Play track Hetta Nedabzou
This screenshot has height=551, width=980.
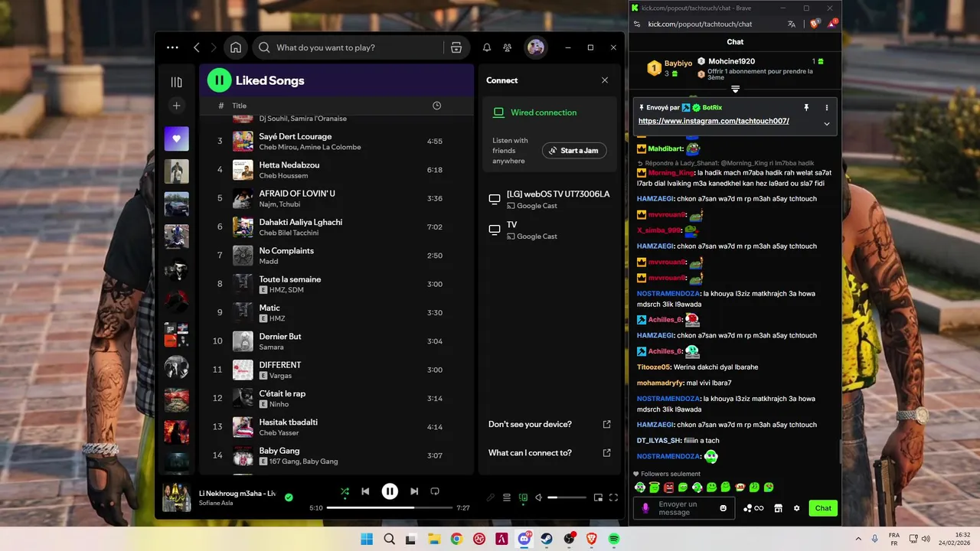point(337,170)
